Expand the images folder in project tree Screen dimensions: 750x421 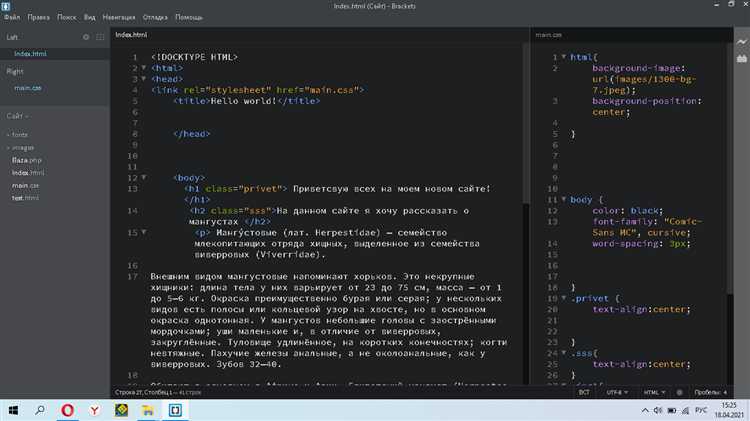(23, 147)
